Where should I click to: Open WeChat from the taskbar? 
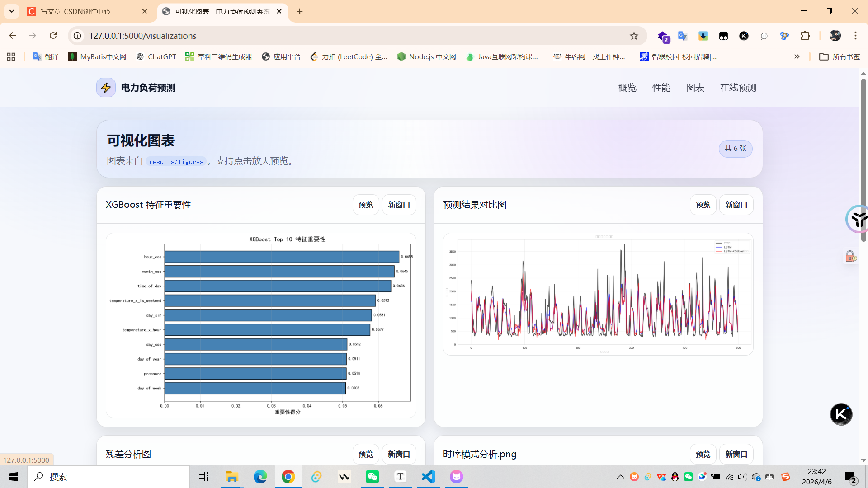click(373, 477)
